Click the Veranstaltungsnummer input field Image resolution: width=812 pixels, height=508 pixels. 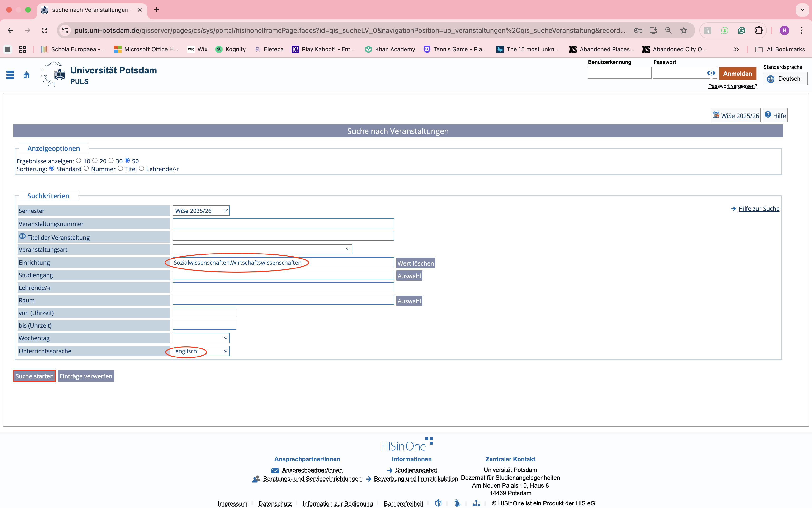[x=283, y=223]
